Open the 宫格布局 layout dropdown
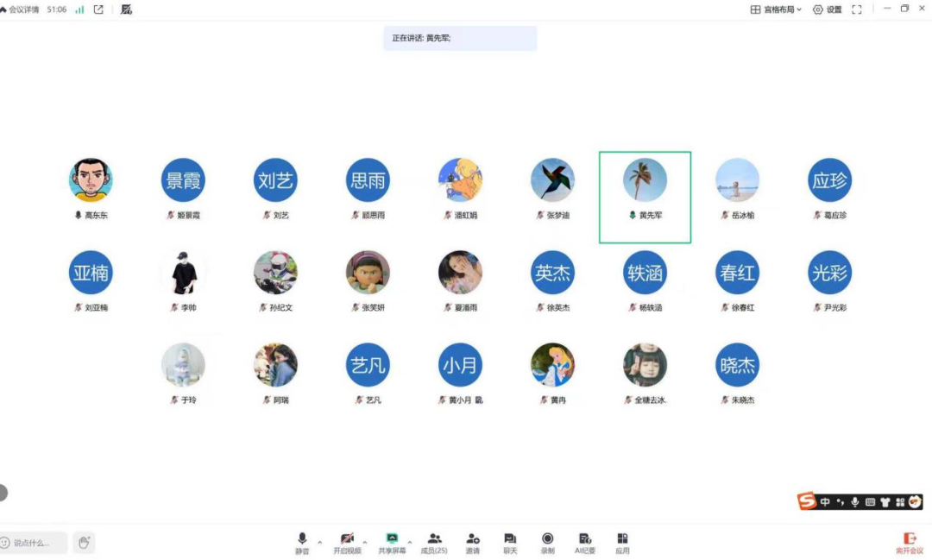 click(776, 9)
